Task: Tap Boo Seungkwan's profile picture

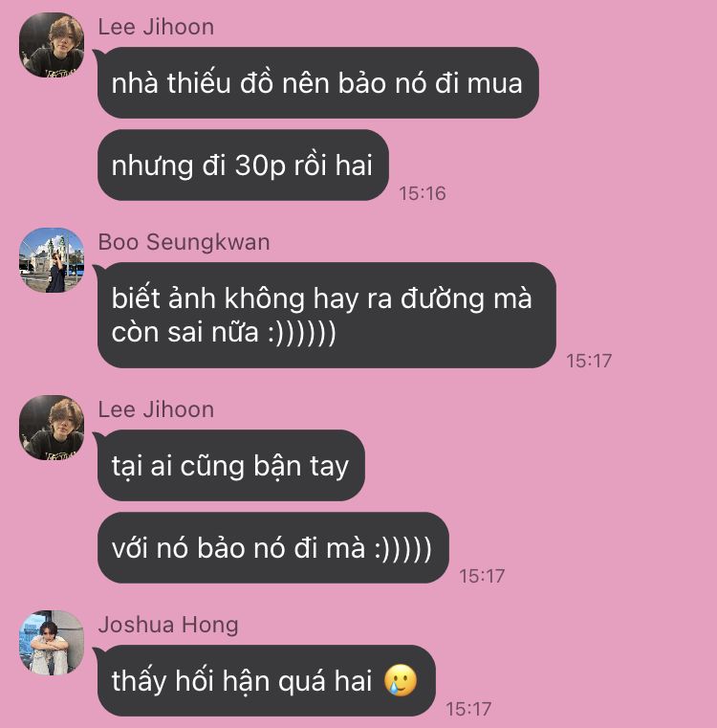Action: [52, 260]
